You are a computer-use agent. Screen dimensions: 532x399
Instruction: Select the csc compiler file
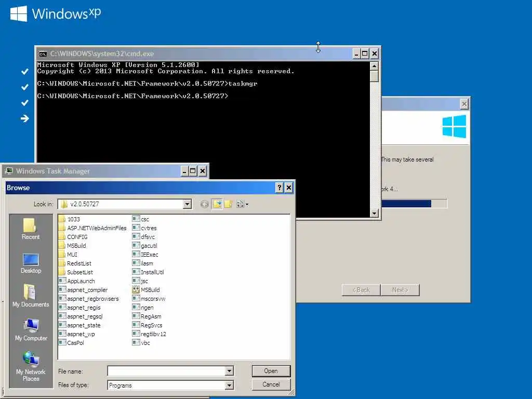[x=140, y=219]
